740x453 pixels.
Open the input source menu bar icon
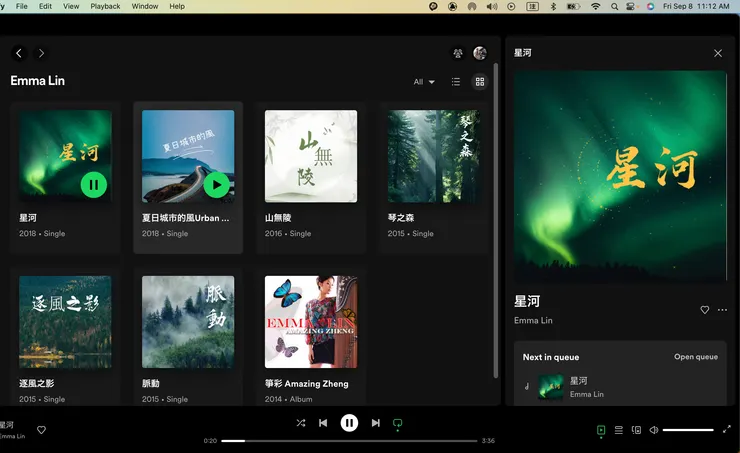(532, 6)
